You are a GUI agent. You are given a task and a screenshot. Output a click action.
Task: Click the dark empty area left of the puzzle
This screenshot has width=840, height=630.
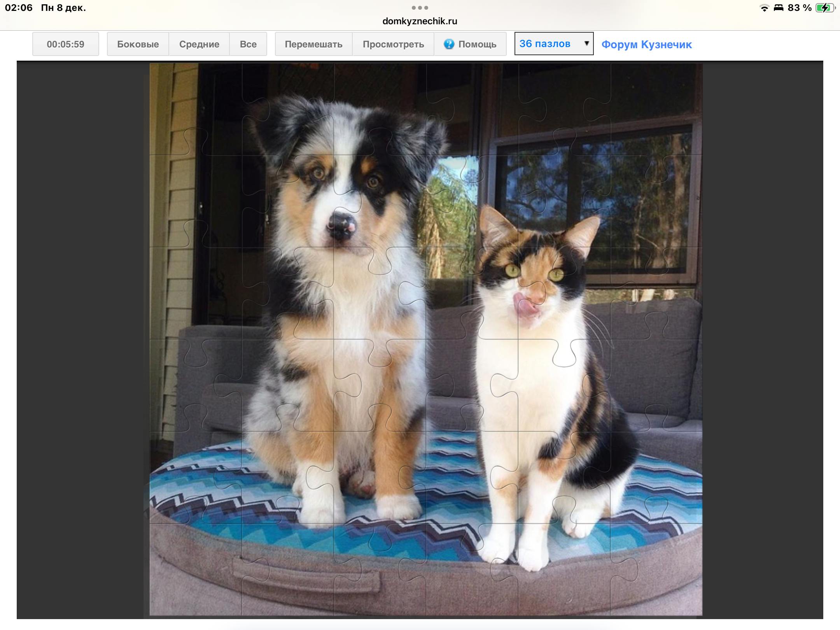(82, 338)
